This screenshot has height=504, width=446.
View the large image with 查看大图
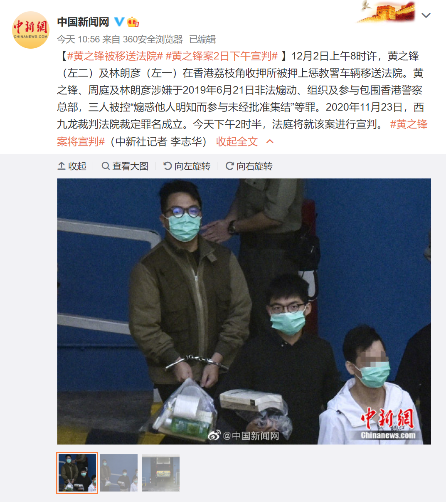pyautogui.click(x=125, y=166)
